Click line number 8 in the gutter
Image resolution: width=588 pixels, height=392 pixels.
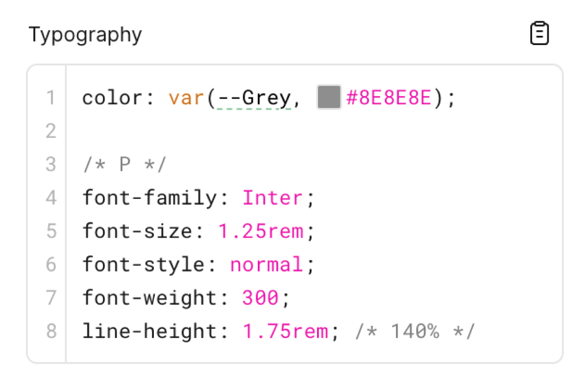(51, 331)
